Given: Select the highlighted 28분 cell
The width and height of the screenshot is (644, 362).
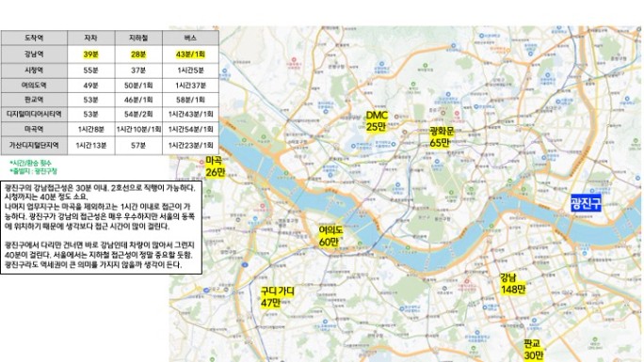Looking at the screenshot, I should pos(138,55).
